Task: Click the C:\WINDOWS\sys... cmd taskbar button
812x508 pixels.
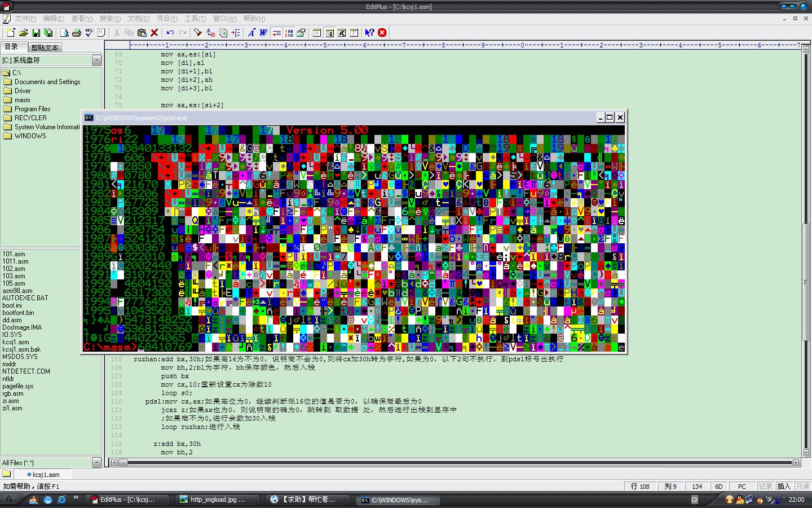Action: tap(398, 500)
